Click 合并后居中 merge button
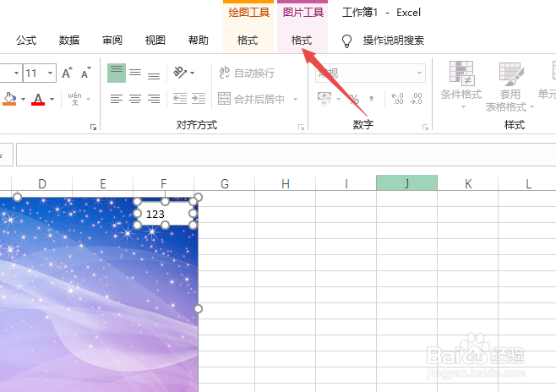This screenshot has width=556, height=392. click(x=251, y=99)
